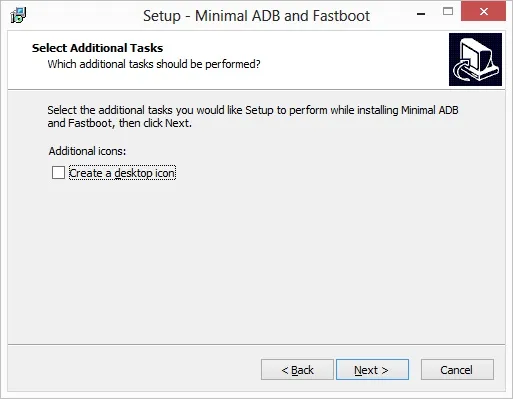This screenshot has height=399, width=513.
Task: Click the Setup - Minimal ADB and Fastboot title
Action: (256, 16)
